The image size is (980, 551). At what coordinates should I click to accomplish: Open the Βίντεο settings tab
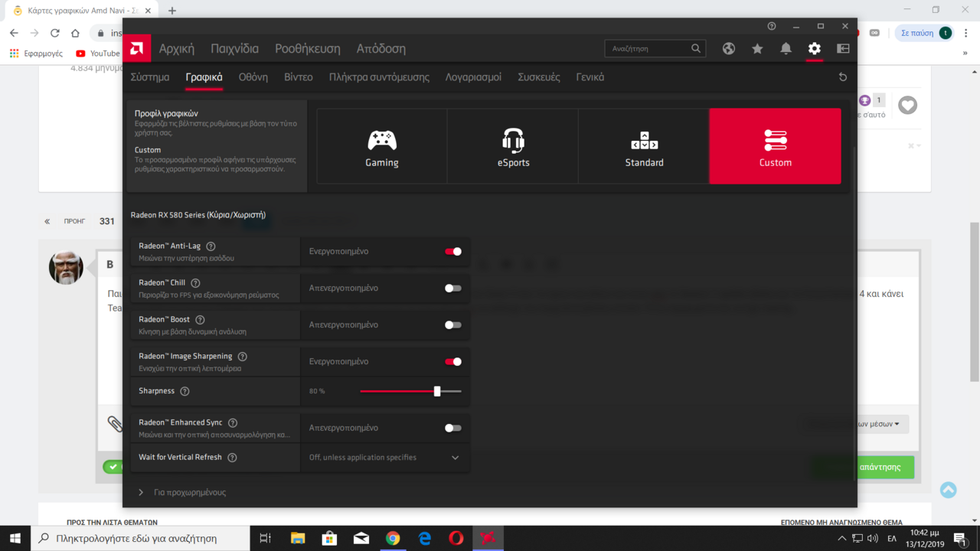click(299, 77)
